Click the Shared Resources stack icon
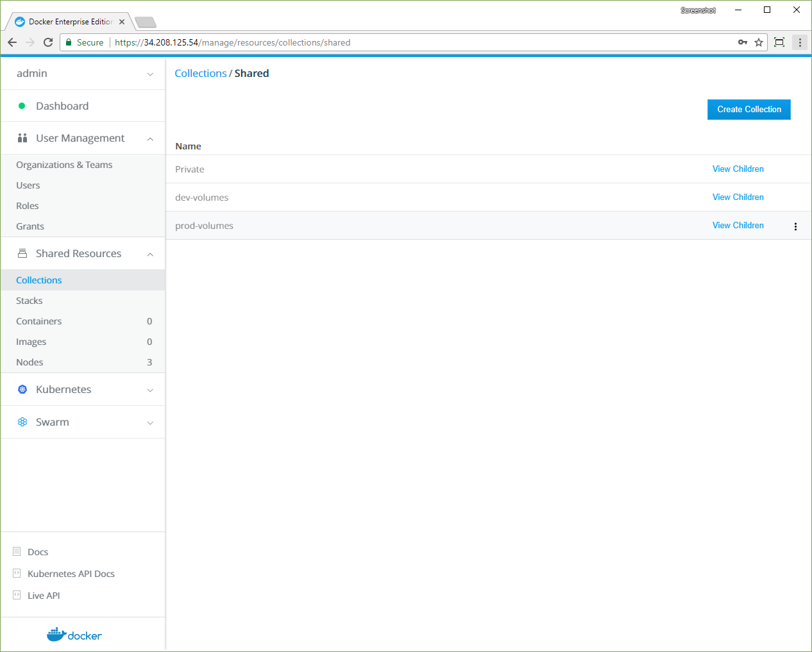This screenshot has height=652, width=812. 22,253
